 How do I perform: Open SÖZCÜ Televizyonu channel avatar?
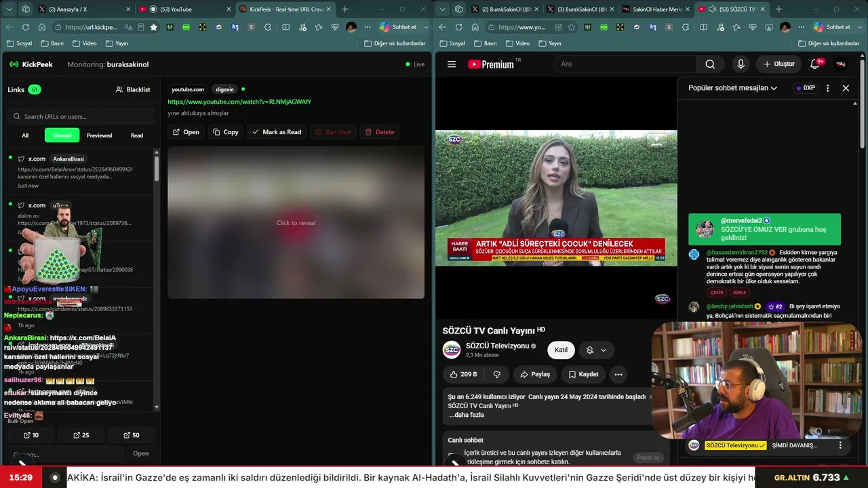452,350
